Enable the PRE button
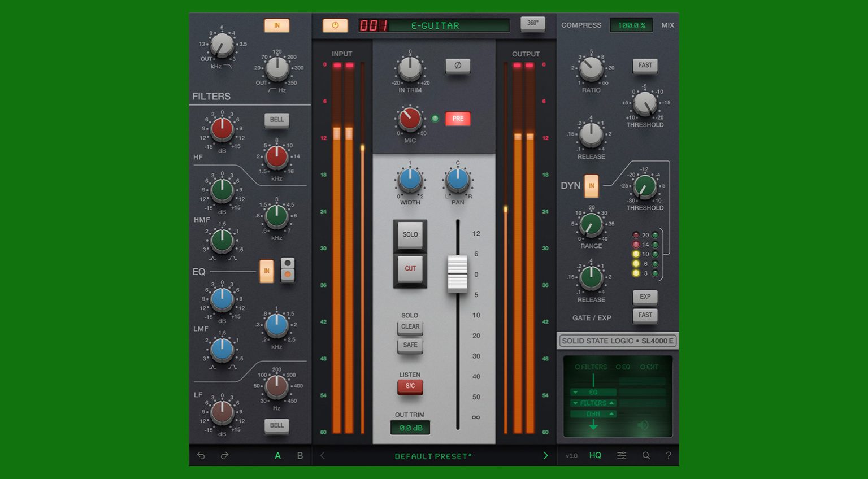This screenshot has height=479, width=868. click(457, 118)
